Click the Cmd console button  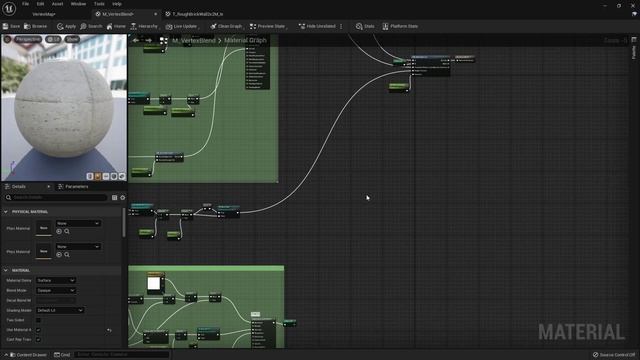pos(62,355)
